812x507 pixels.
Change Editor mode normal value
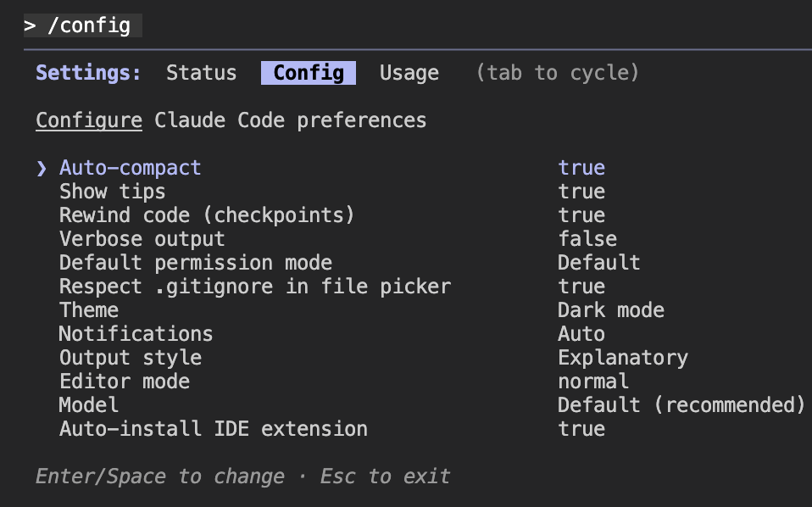[x=592, y=382]
